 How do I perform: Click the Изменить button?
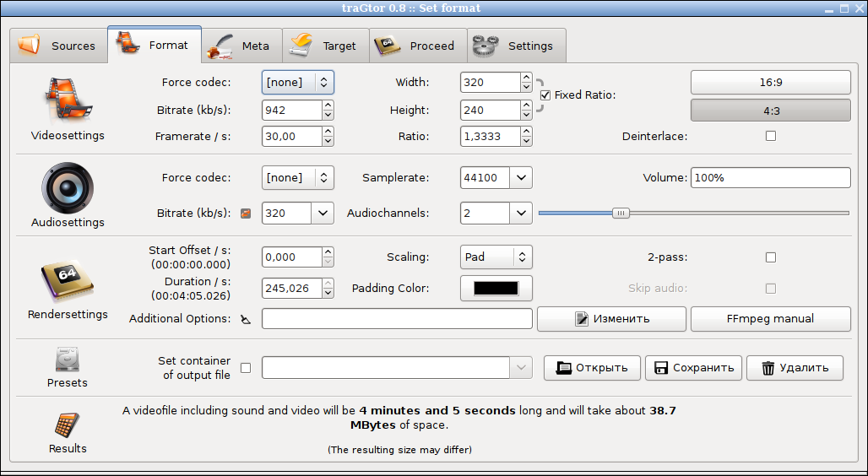pyautogui.click(x=611, y=319)
